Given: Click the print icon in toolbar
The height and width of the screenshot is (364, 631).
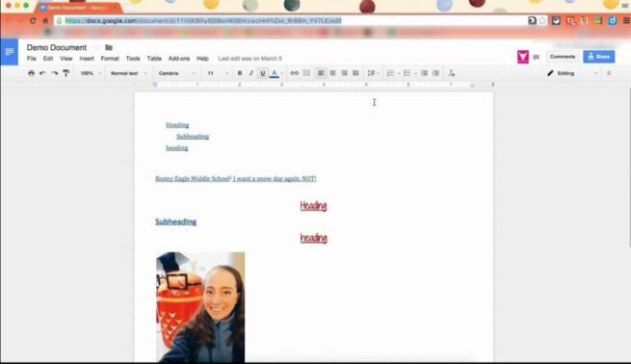Looking at the screenshot, I should (x=31, y=73).
